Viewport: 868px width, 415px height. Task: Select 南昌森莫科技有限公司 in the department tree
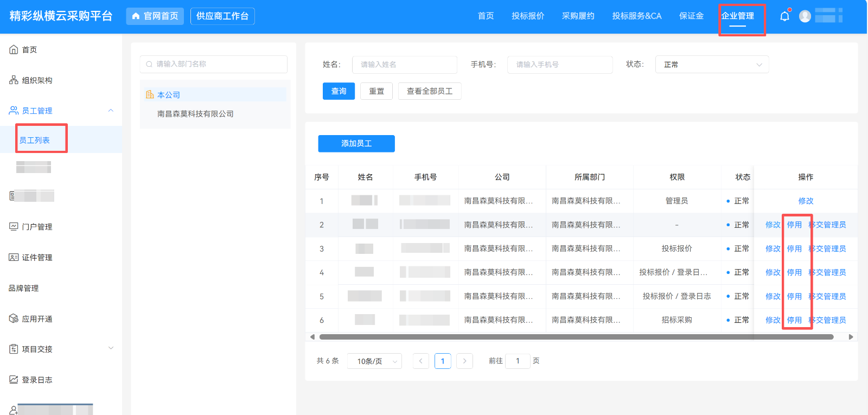click(x=195, y=114)
